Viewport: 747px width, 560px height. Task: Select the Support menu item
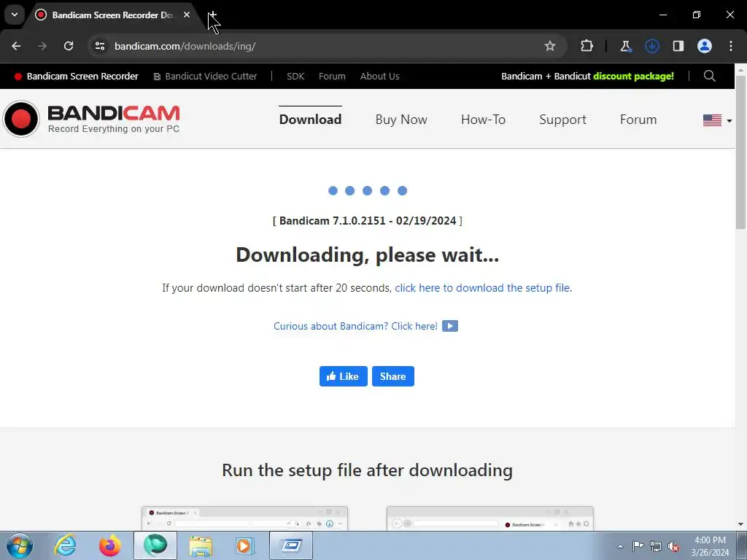[x=562, y=120]
